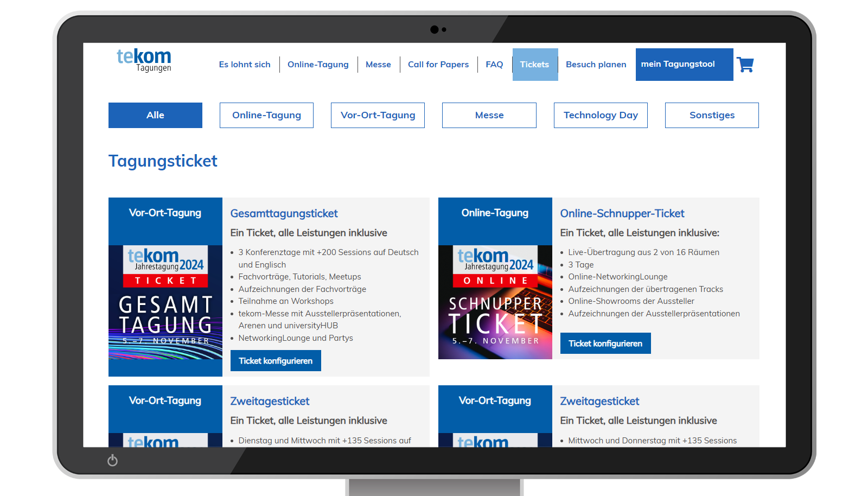
Task: Filter tickets by Sonstiges
Action: click(712, 115)
